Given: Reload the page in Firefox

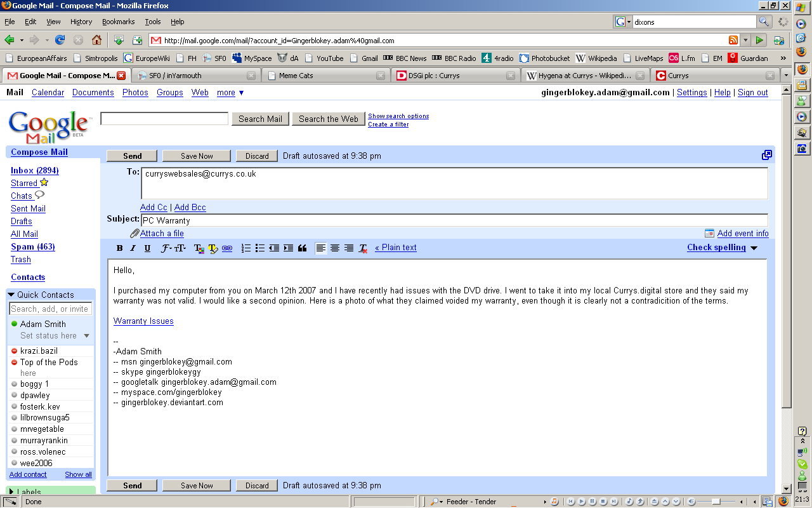Looking at the screenshot, I should tap(60, 40).
